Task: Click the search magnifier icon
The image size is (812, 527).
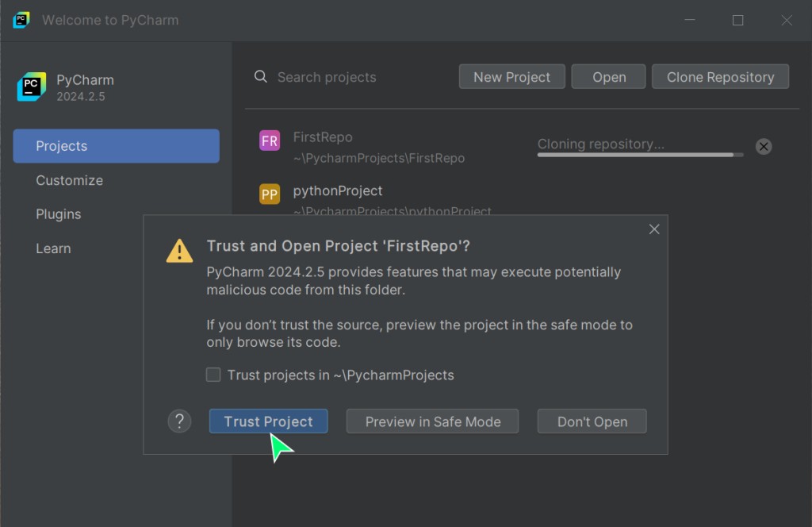Action: click(x=260, y=77)
